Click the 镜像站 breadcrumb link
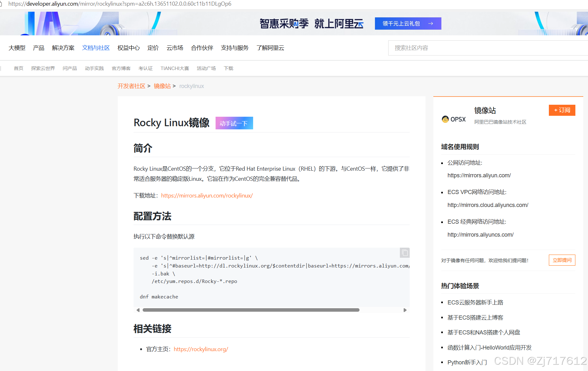588x371 pixels. pos(162,86)
